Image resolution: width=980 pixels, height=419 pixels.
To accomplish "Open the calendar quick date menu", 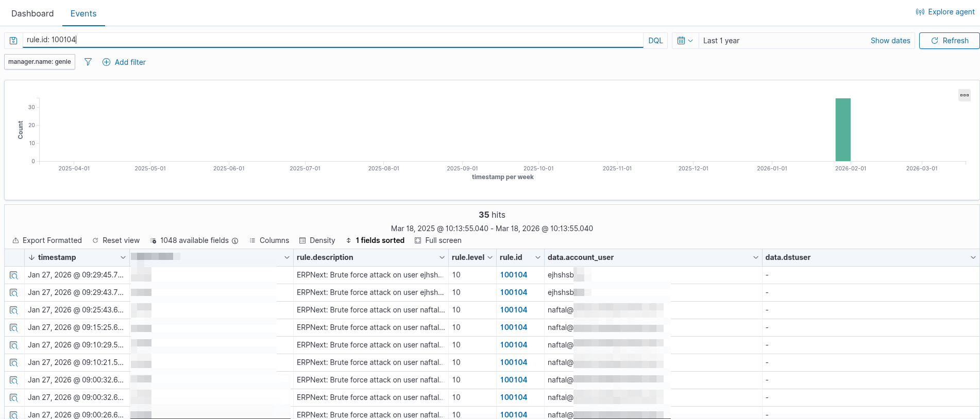I will click(685, 41).
